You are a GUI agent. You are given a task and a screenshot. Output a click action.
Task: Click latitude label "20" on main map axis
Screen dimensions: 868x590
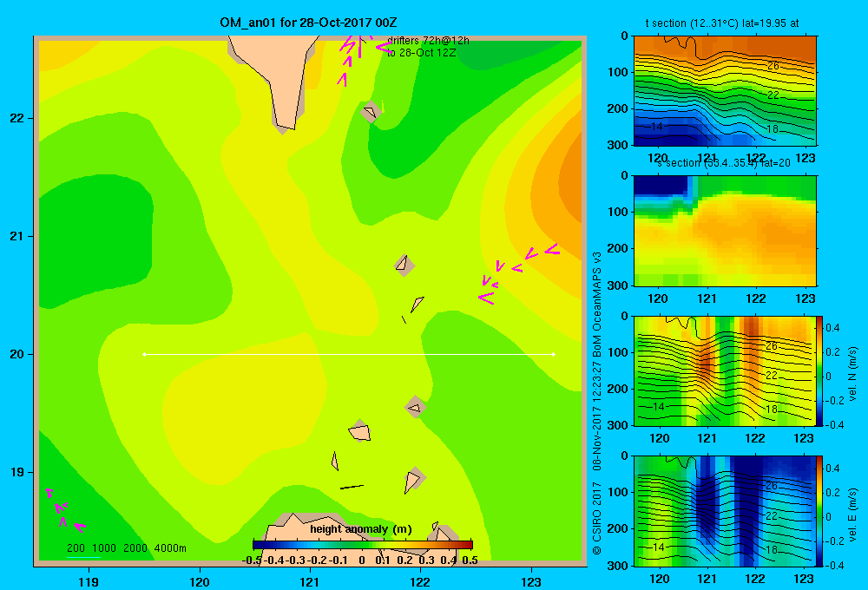17,354
